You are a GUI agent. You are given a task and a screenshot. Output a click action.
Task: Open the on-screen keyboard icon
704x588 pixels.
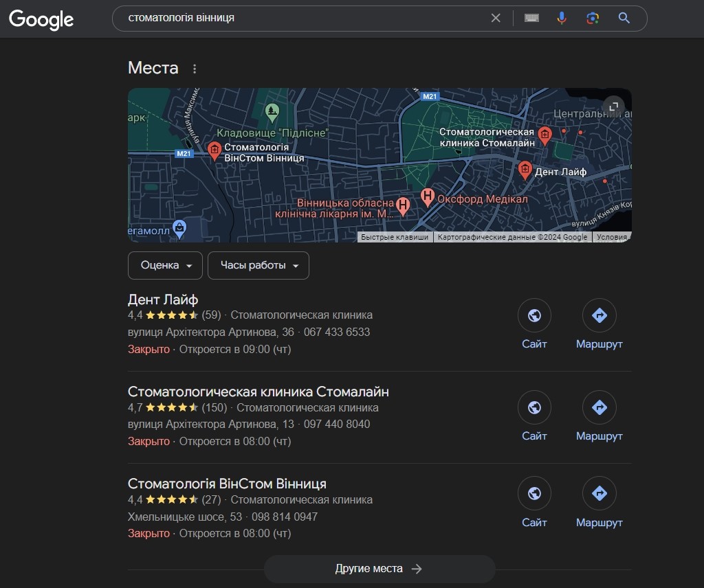tap(531, 18)
